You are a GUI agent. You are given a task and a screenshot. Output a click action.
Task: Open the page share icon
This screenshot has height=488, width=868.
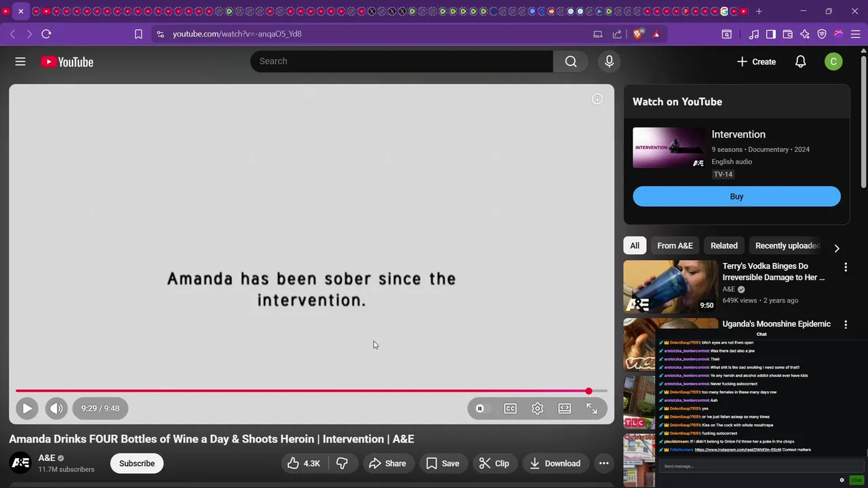(x=617, y=34)
